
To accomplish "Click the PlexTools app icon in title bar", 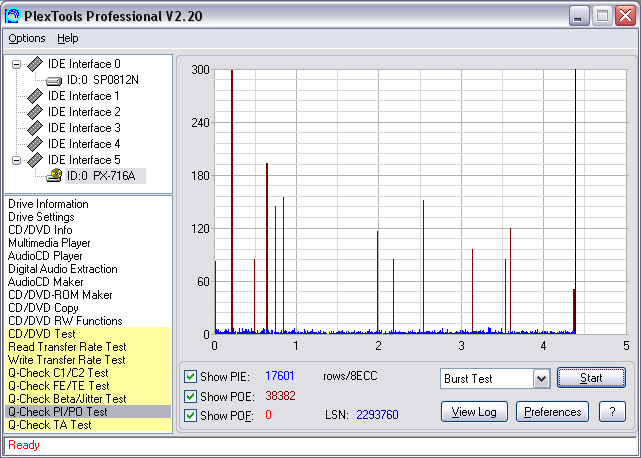I will 12,16.
